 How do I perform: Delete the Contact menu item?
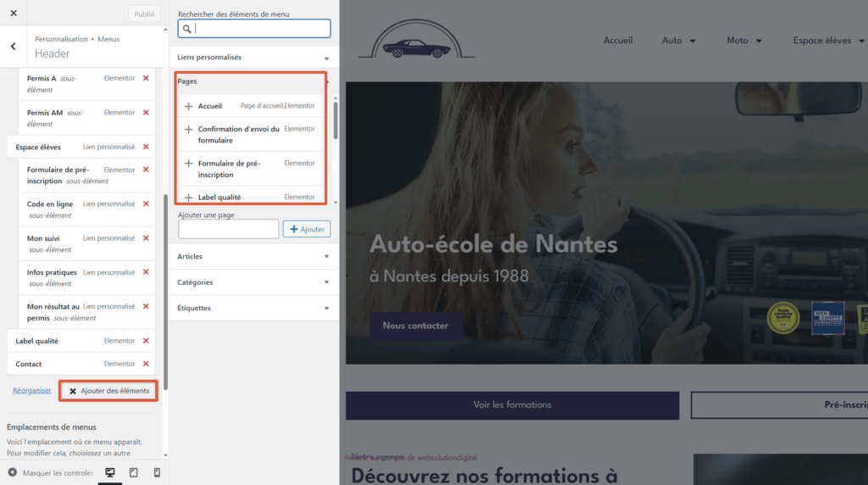tap(146, 364)
